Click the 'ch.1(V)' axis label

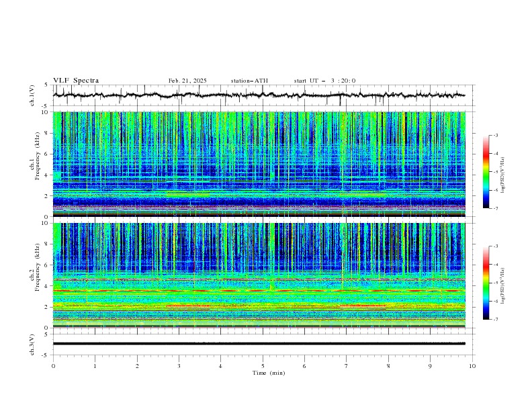pos(32,95)
